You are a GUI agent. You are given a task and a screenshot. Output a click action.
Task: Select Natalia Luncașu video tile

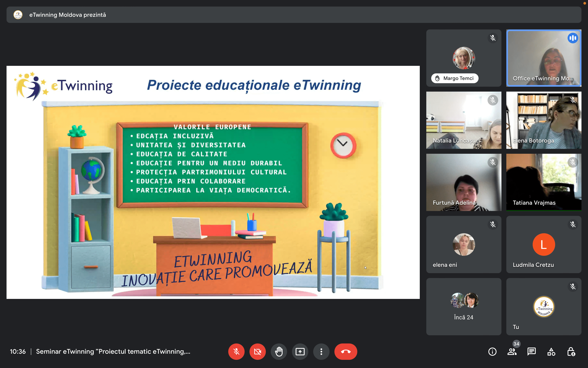pos(464,120)
